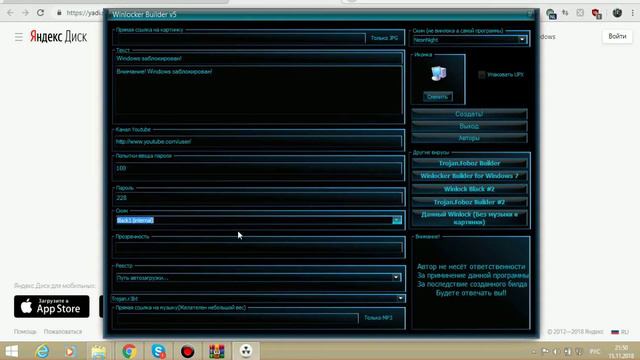Screen dimensions: 640x360
Task: Toggle the Упаковать UPX checkbox
Action: tap(482, 75)
